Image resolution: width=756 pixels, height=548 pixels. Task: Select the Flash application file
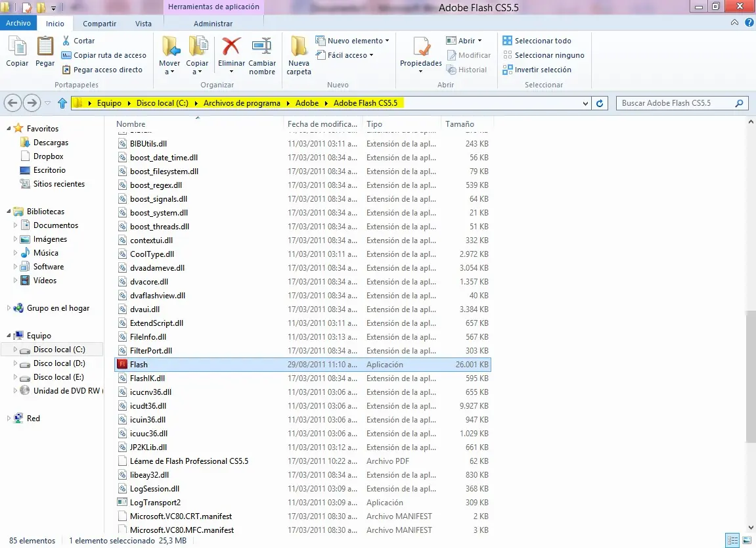[x=302, y=365]
